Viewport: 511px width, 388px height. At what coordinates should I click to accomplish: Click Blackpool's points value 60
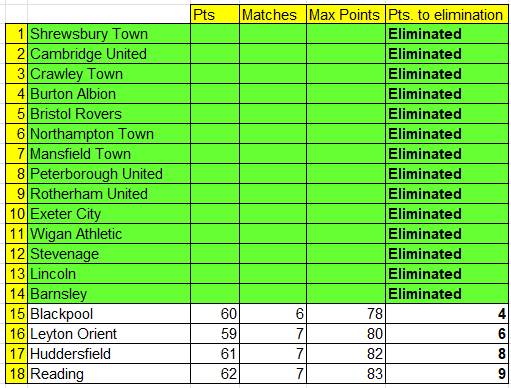215,314
